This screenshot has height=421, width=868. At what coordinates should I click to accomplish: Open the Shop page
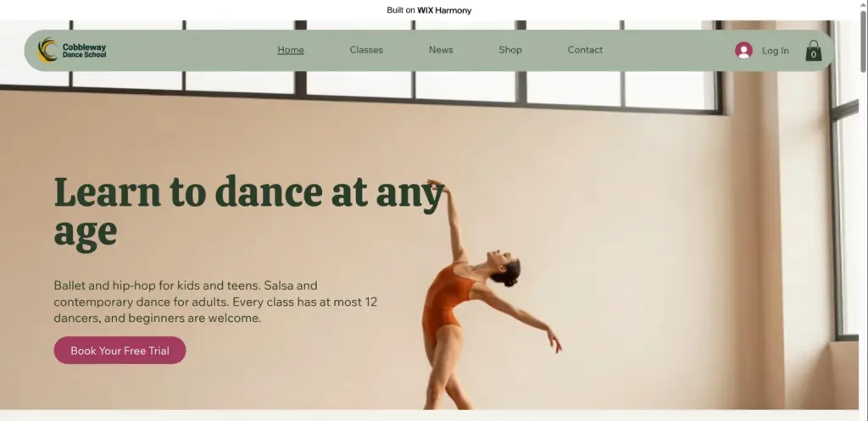509,50
